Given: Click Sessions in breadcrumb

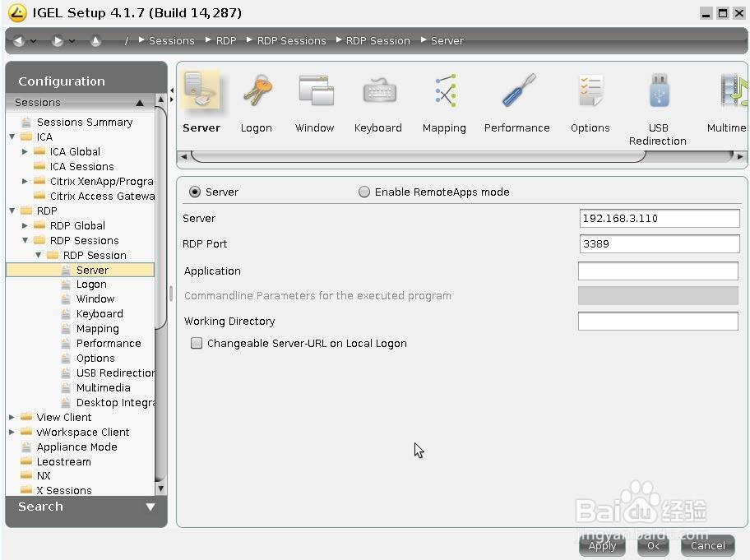Looking at the screenshot, I should coord(172,41).
